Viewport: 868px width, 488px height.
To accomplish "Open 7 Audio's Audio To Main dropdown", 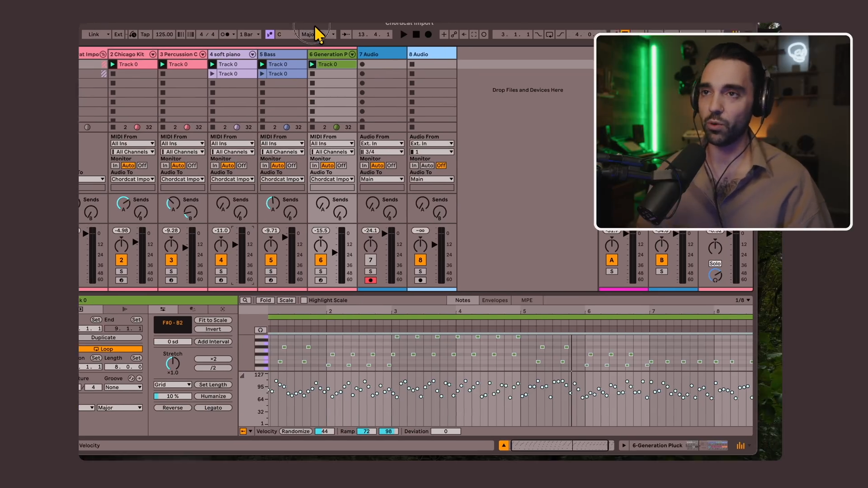I will click(382, 179).
